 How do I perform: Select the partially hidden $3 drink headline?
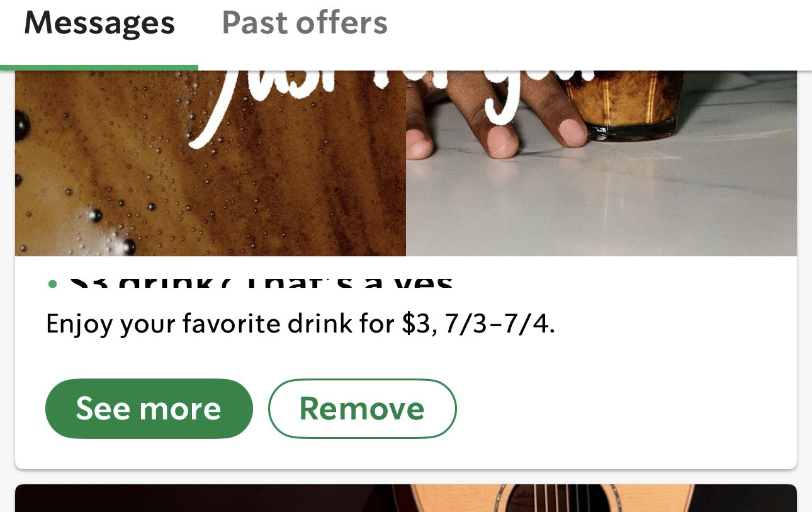tap(261, 282)
